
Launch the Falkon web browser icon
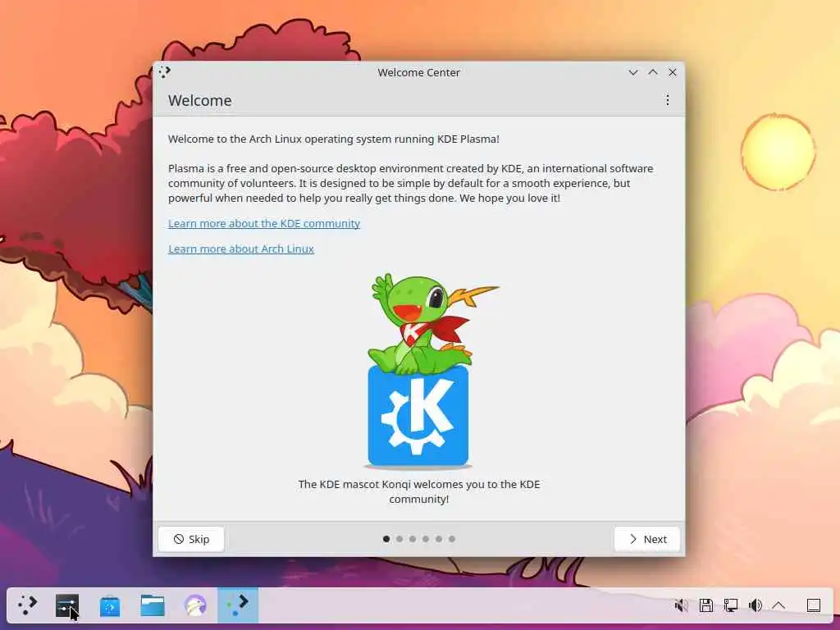(195, 606)
